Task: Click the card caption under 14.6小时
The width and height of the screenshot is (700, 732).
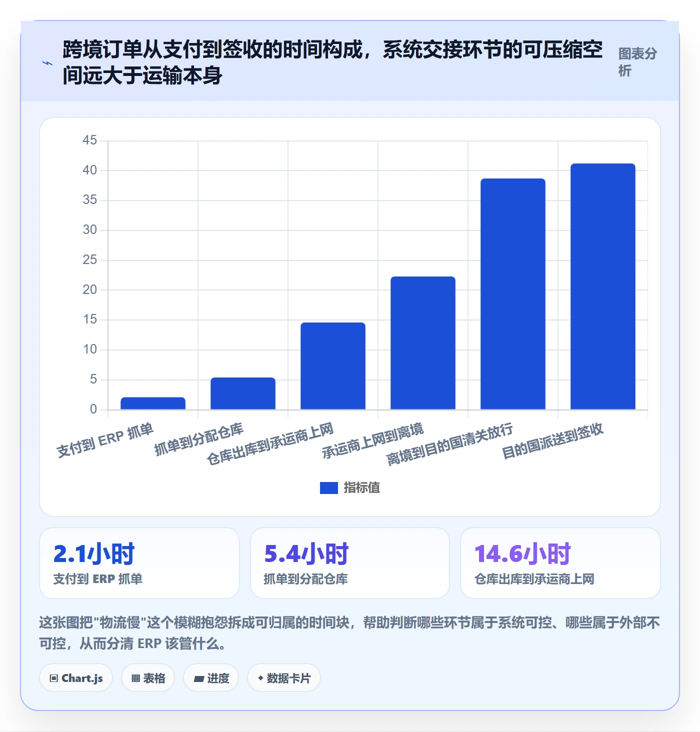Action: (x=534, y=579)
